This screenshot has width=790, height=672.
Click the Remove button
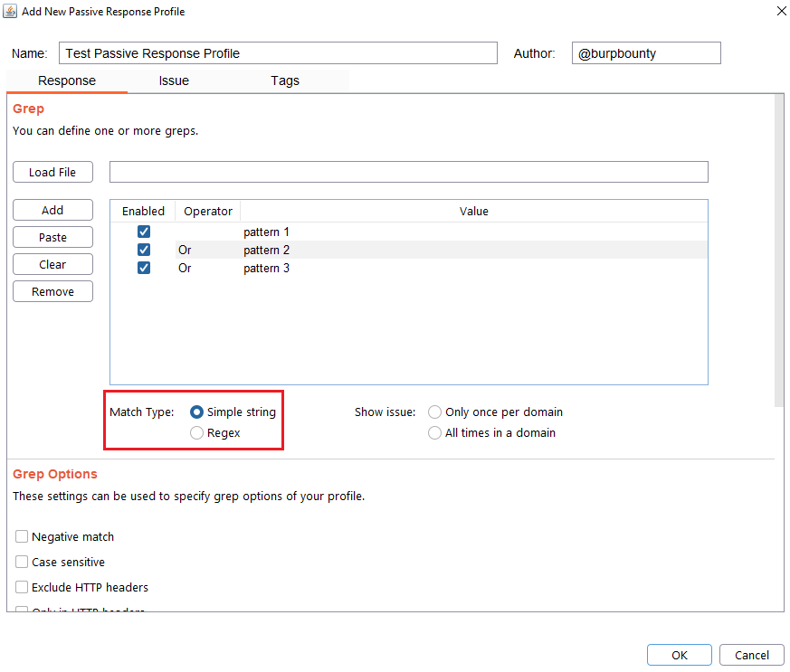52,291
